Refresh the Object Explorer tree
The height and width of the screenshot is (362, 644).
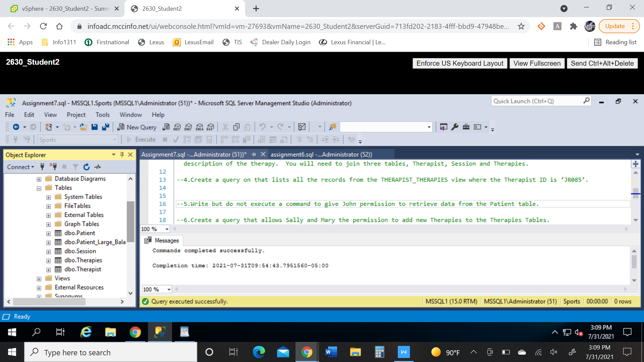click(x=87, y=167)
